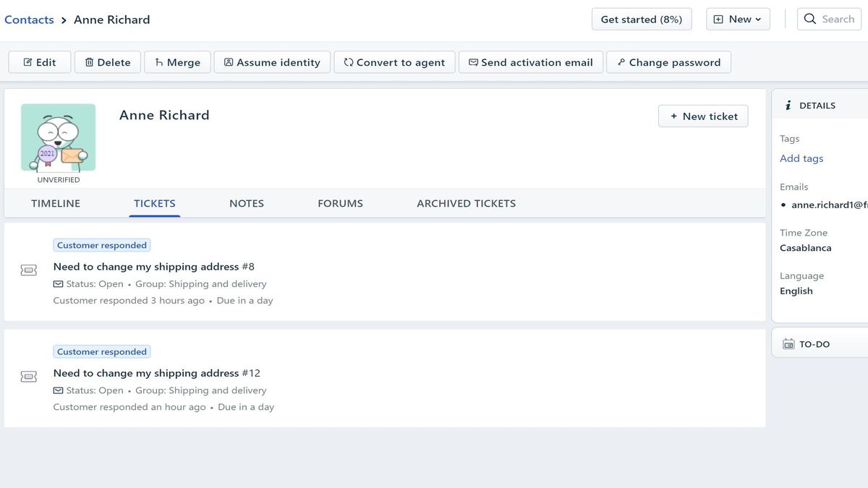Click Anne Richard's avatar image

pos(58,137)
